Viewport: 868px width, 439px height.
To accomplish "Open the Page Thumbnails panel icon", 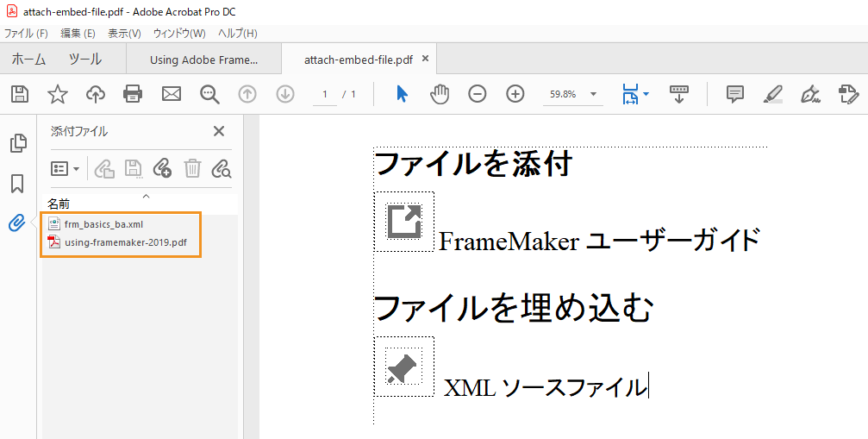I will click(18, 143).
